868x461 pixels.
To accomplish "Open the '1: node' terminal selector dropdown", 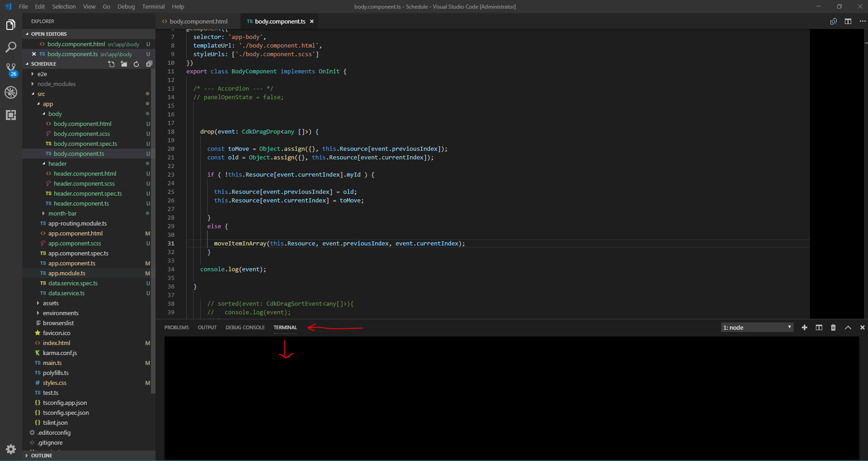I will [756, 327].
